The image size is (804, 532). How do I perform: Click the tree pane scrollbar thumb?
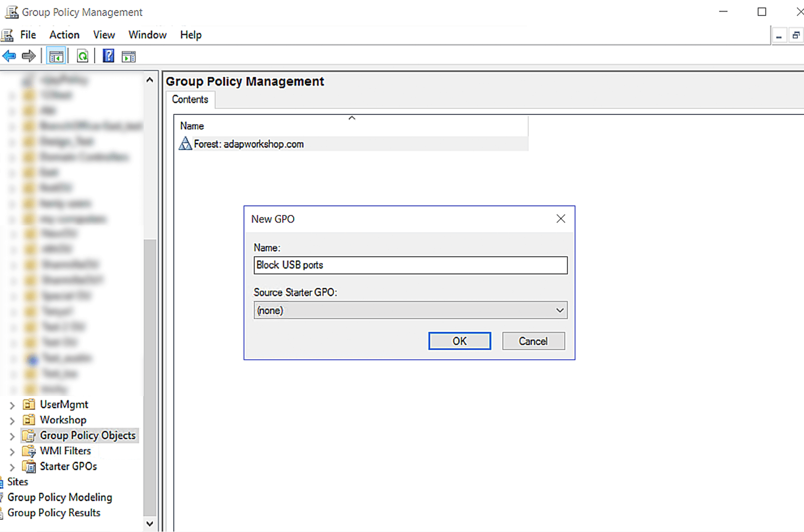click(149, 377)
